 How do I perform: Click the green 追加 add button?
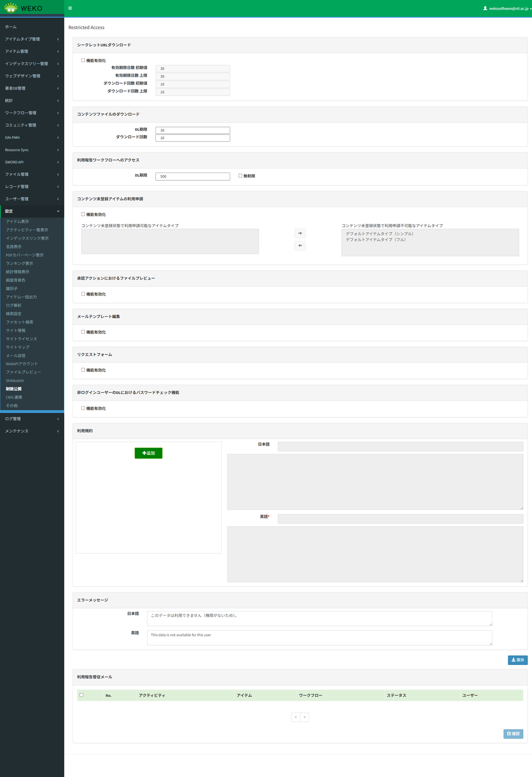(148, 453)
